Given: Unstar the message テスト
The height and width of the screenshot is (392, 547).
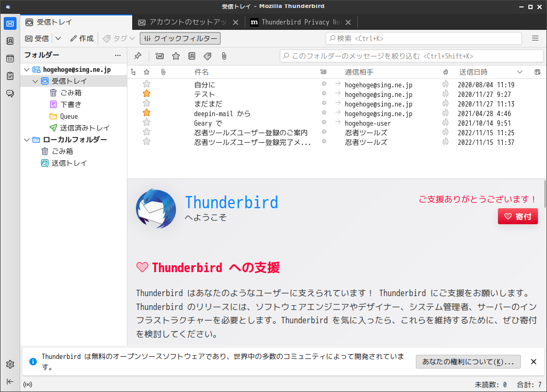Looking at the screenshot, I should pyautogui.click(x=147, y=94).
